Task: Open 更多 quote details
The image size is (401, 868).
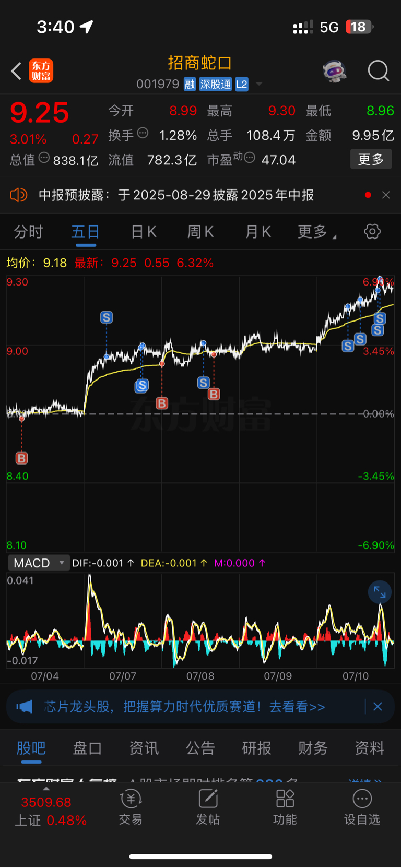Action: pyautogui.click(x=371, y=159)
